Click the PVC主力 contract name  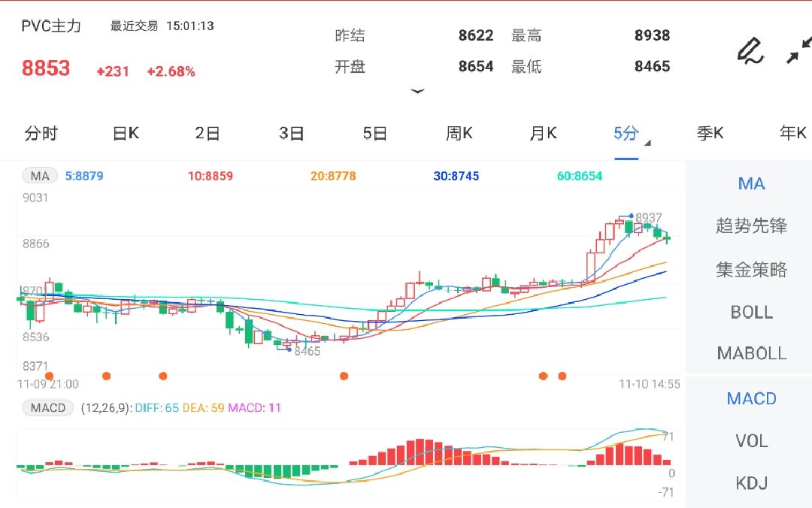(51, 26)
